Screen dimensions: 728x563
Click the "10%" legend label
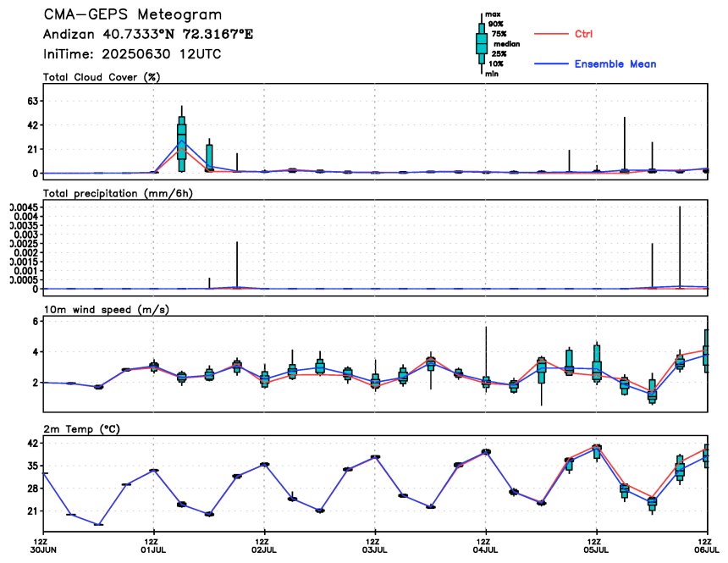click(496, 63)
